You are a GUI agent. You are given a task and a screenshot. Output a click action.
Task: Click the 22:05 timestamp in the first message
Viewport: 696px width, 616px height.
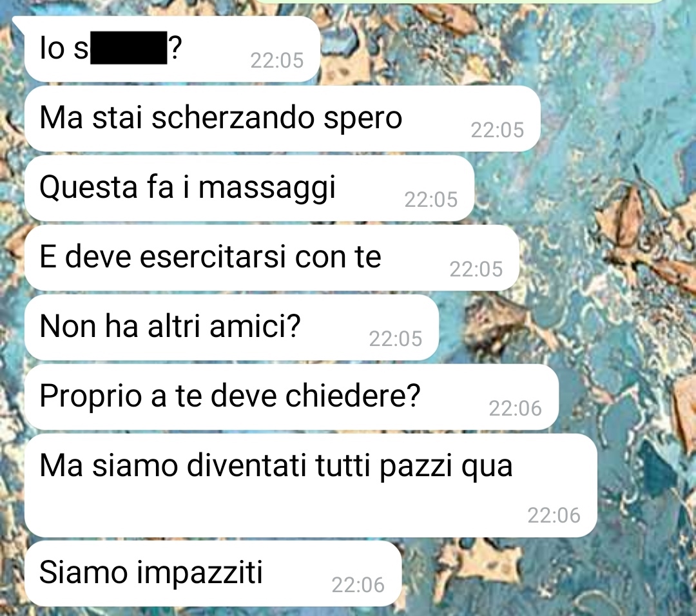[277, 61]
